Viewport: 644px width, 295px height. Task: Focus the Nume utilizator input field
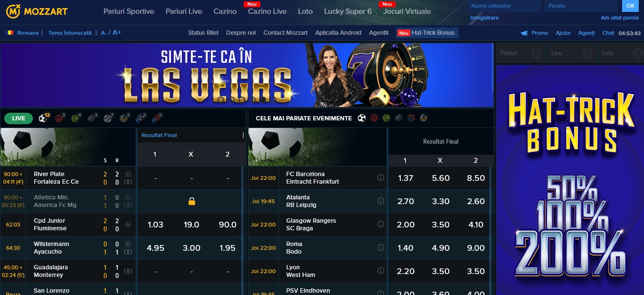pos(504,6)
